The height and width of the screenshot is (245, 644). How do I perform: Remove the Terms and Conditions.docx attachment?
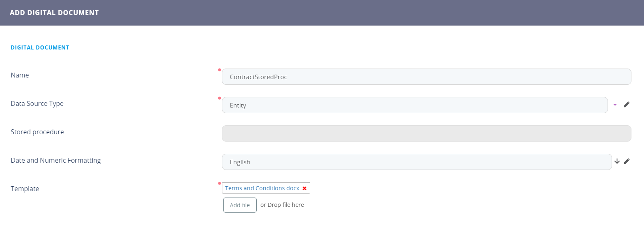point(305,188)
